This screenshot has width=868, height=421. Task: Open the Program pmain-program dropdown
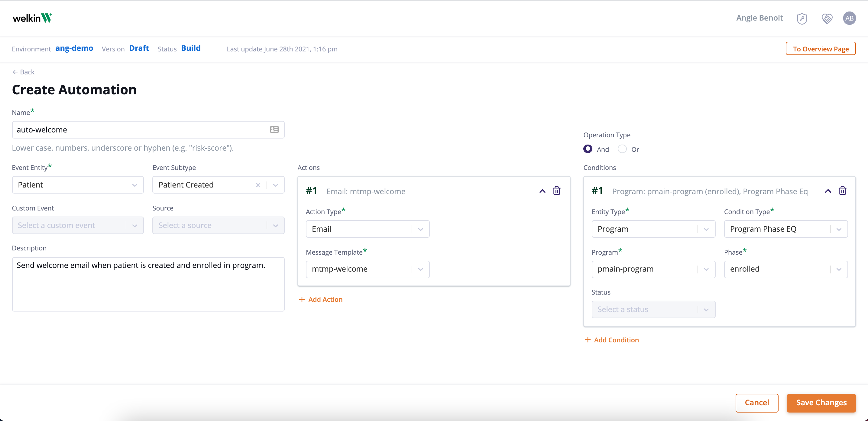click(x=653, y=269)
